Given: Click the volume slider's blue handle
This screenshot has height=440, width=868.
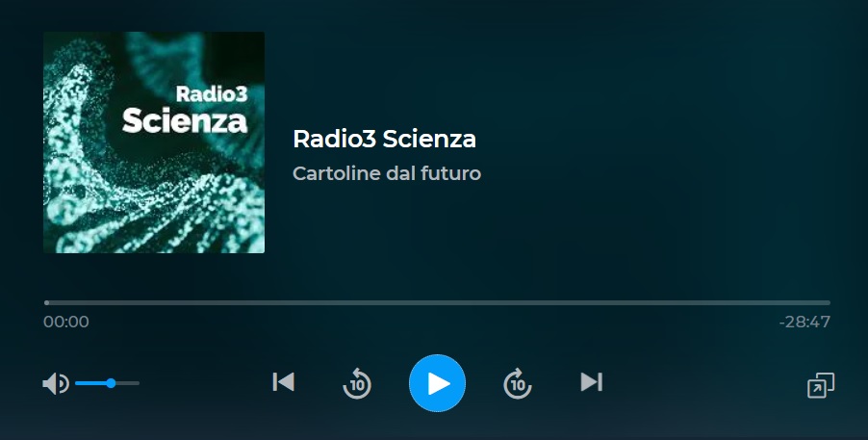Looking at the screenshot, I should pyautogui.click(x=111, y=383).
